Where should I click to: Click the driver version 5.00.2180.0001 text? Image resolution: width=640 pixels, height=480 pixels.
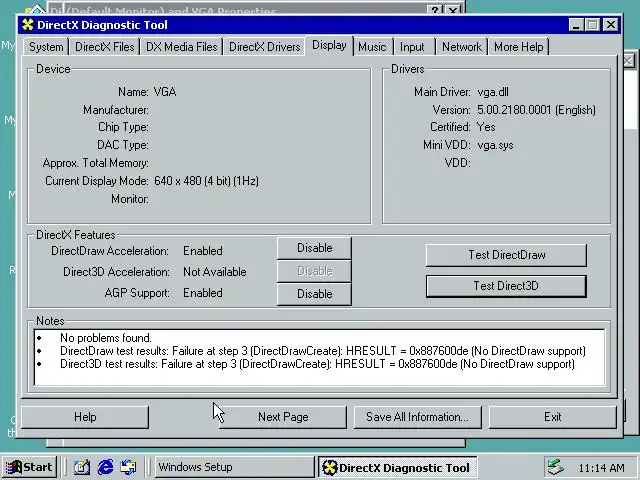536,110
